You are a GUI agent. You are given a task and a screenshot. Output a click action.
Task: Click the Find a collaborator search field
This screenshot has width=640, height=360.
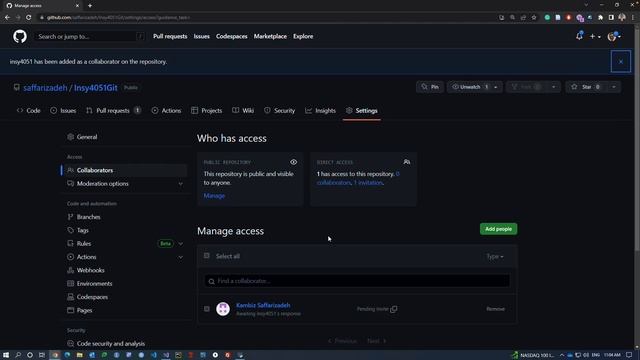click(357, 281)
